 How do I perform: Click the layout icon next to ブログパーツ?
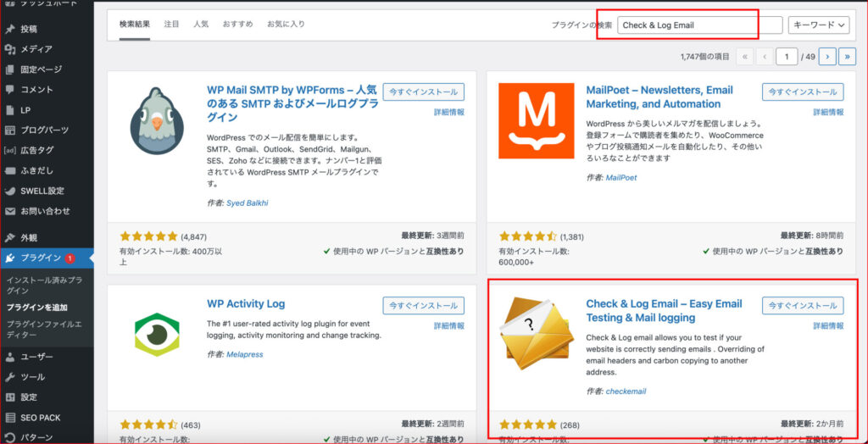(10, 130)
